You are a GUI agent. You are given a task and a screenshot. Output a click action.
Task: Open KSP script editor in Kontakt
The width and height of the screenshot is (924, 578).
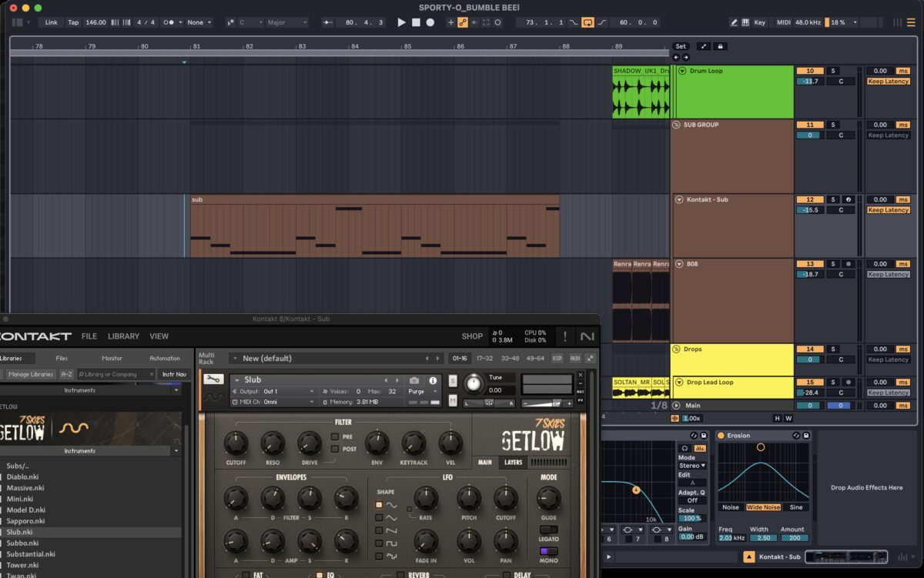[557, 358]
